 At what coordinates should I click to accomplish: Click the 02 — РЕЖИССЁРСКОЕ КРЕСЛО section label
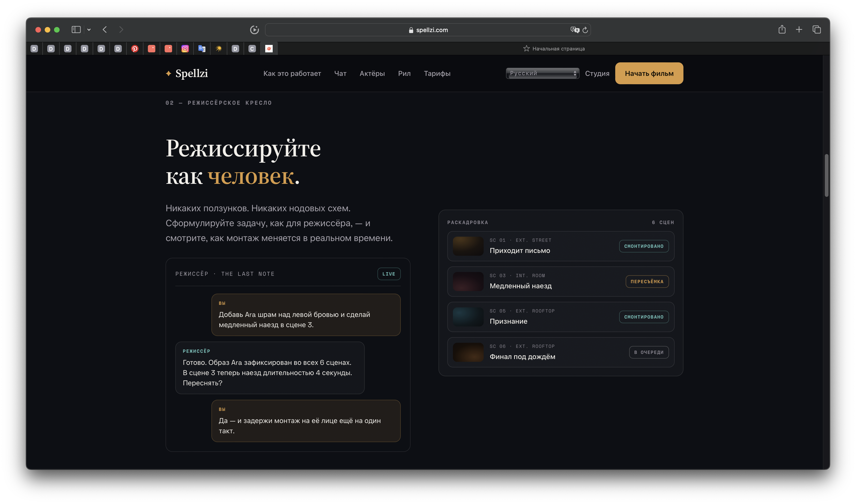(218, 103)
